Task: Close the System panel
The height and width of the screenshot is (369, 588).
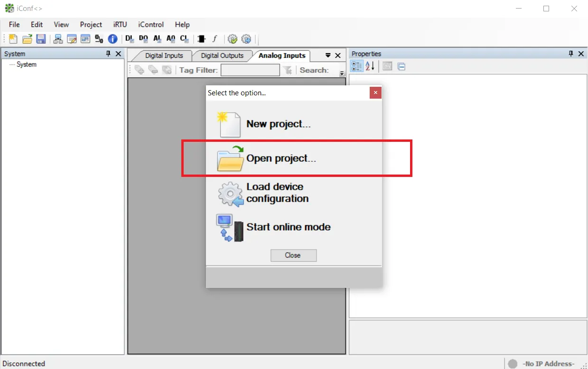Action: [118, 54]
